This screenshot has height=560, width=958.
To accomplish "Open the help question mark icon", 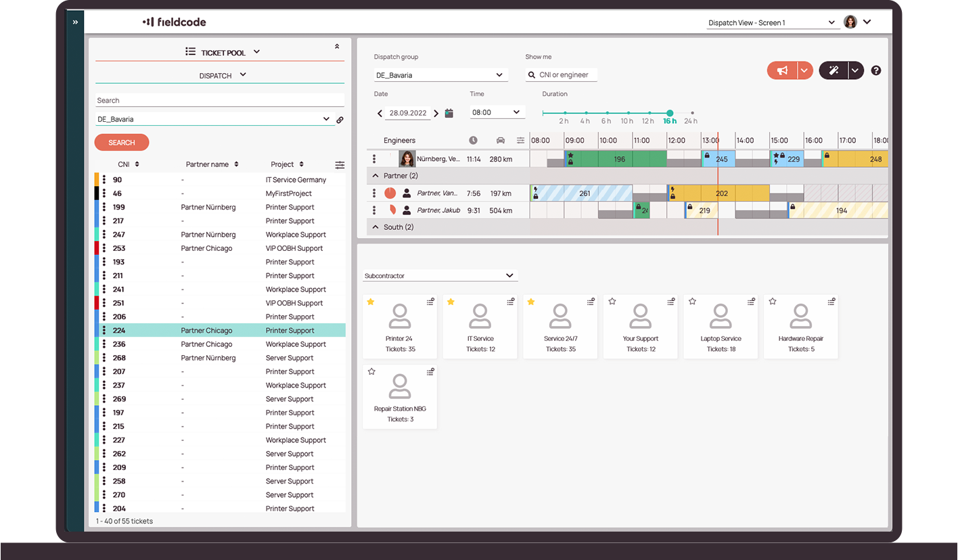I will pos(876,70).
